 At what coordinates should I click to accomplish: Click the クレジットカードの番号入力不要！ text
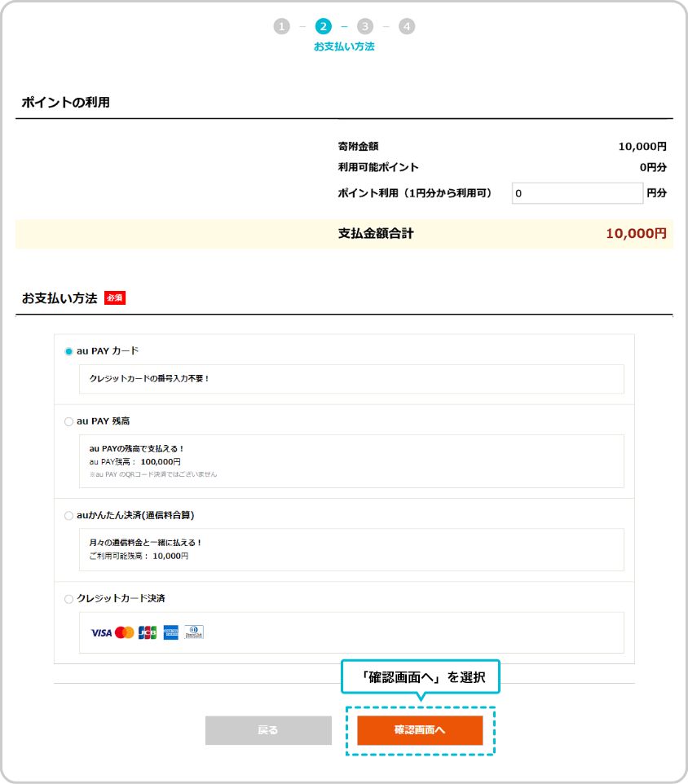pyautogui.click(x=149, y=378)
